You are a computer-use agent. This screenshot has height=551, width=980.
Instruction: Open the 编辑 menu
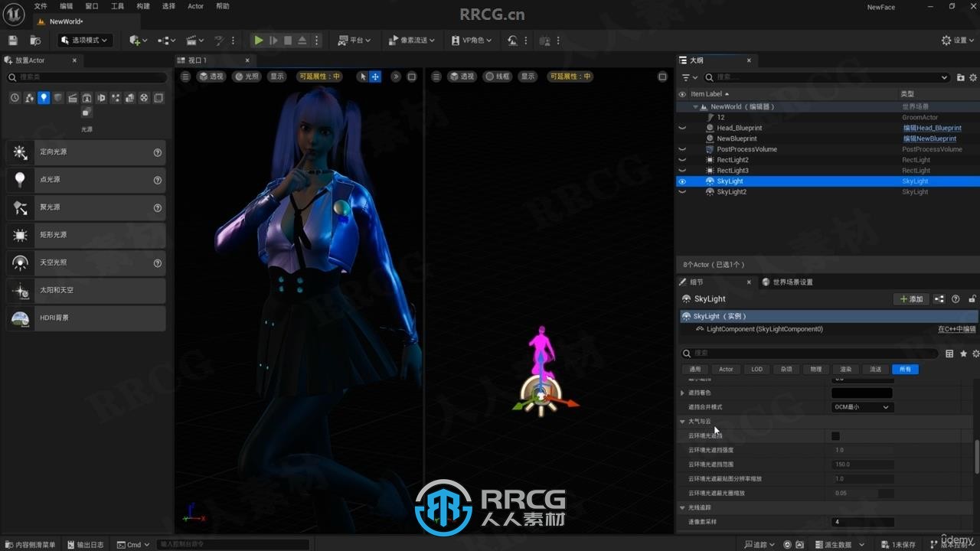tap(67, 6)
